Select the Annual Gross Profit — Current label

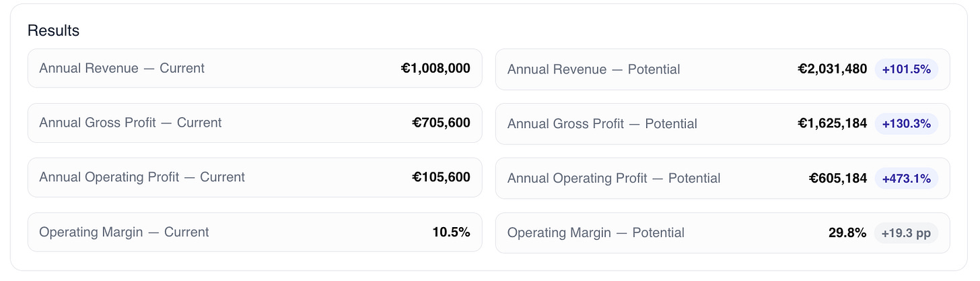coord(131,123)
